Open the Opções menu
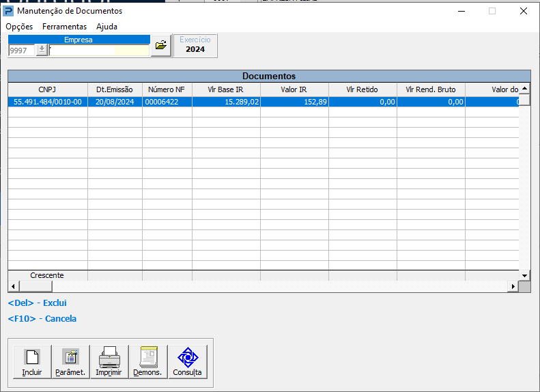 19,27
